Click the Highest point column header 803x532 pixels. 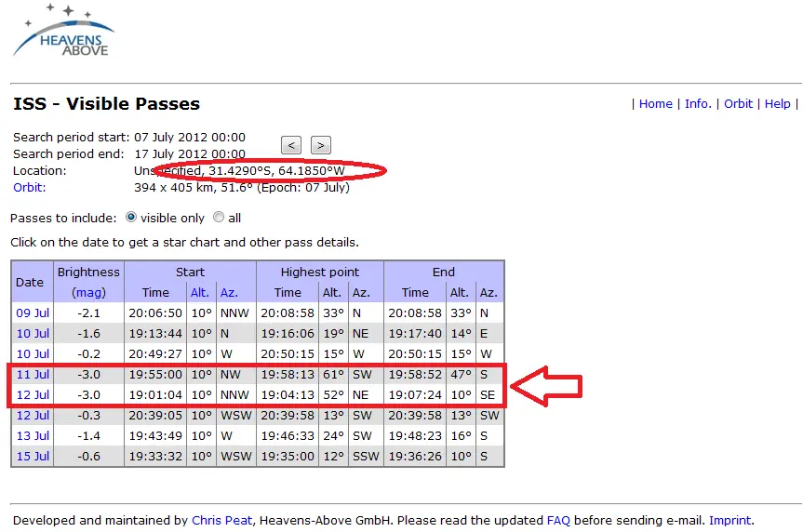click(319, 272)
